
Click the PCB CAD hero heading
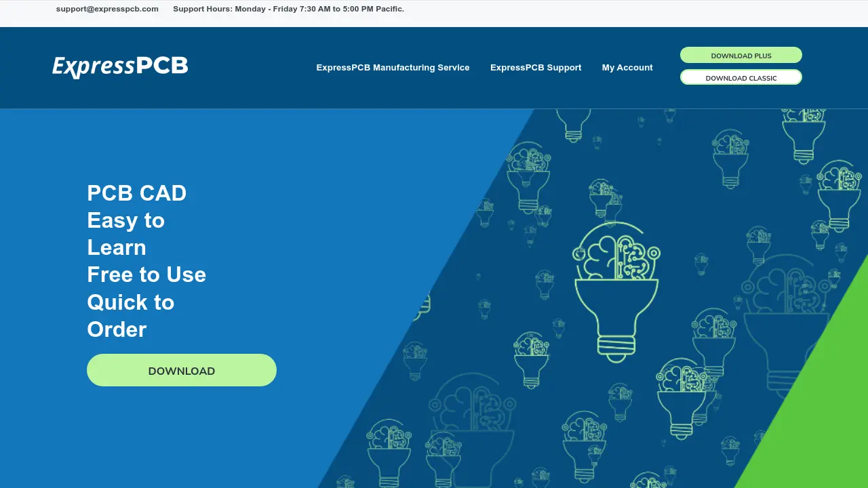point(146,261)
